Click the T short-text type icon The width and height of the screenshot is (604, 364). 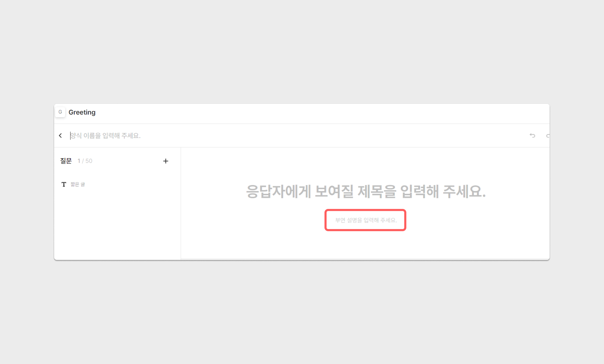[64, 184]
